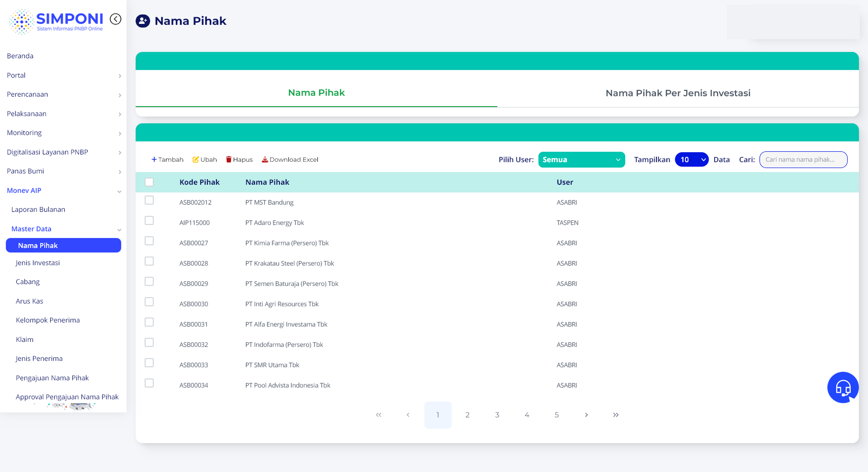The image size is (868, 472).
Task: Open Klaim in the sidebar
Action: pyautogui.click(x=24, y=340)
